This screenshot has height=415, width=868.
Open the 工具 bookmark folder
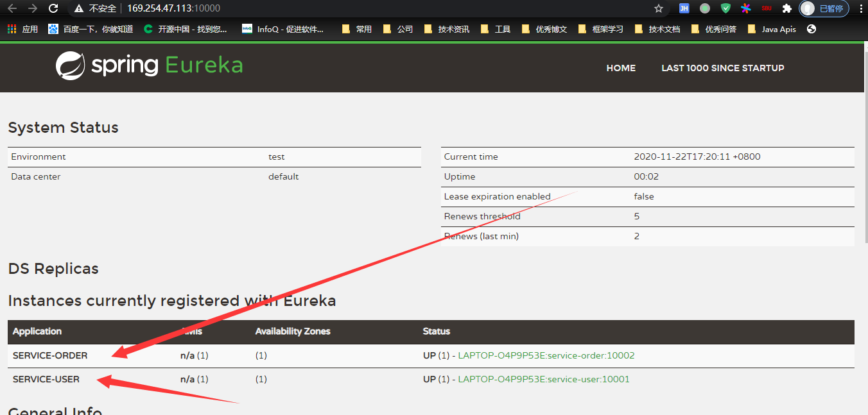[x=495, y=29]
